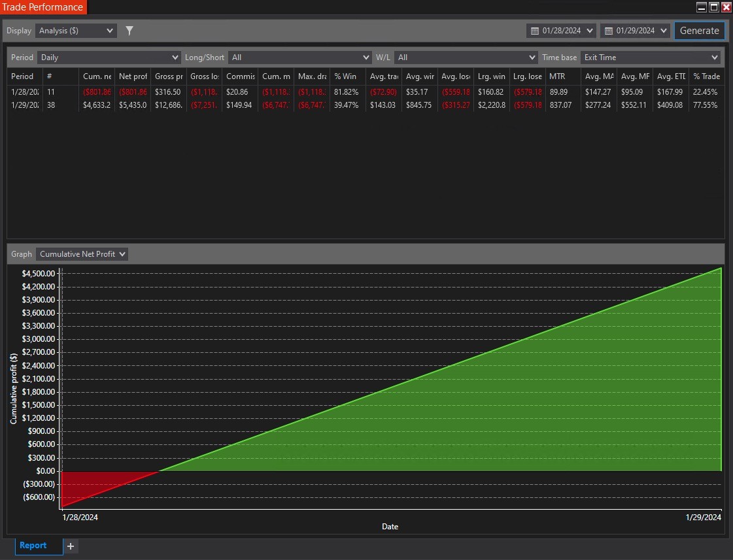The width and height of the screenshot is (733, 560).
Task: Sort by the Cum. m column header
Action: pos(276,76)
